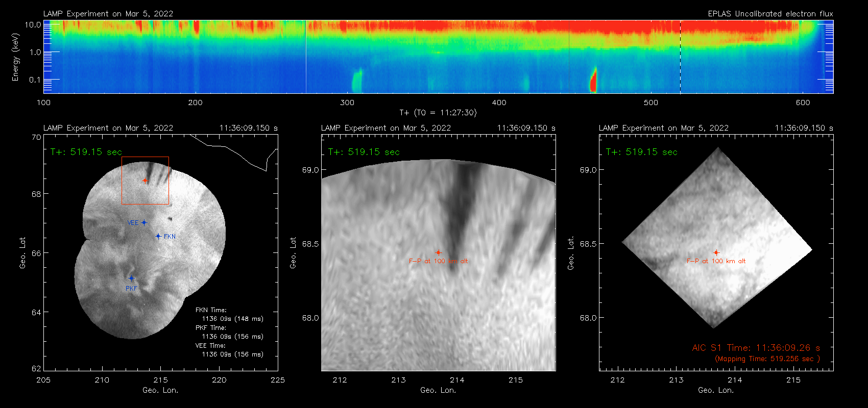Click the 'T+ (T0 = 11:27:30)' axis label
This screenshot has width=868, height=408.
tap(438, 113)
